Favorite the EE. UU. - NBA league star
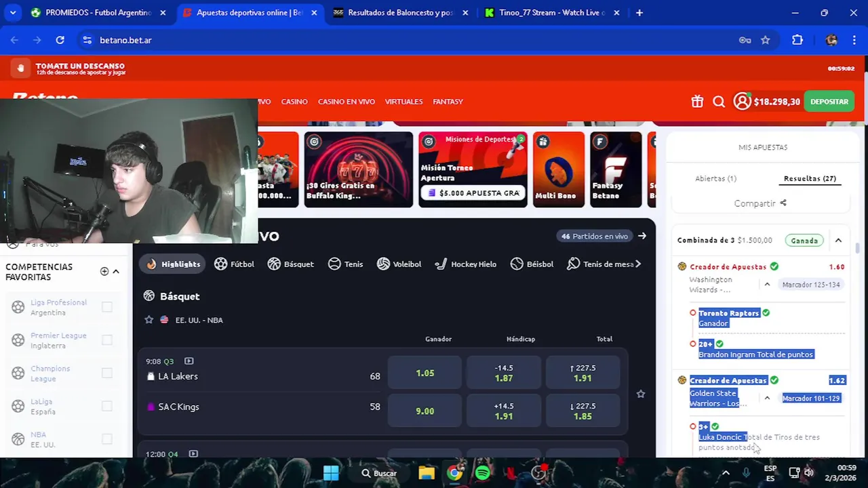The width and height of the screenshot is (868, 488). click(149, 320)
